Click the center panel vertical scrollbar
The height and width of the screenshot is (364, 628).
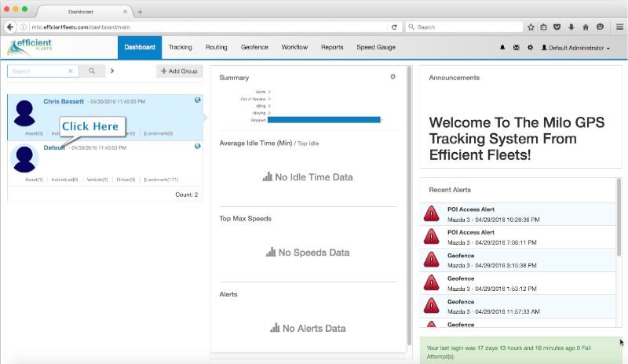coord(409,206)
